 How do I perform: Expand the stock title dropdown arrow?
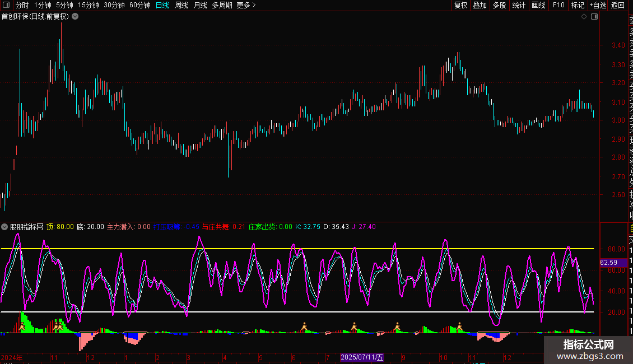pos(75,16)
